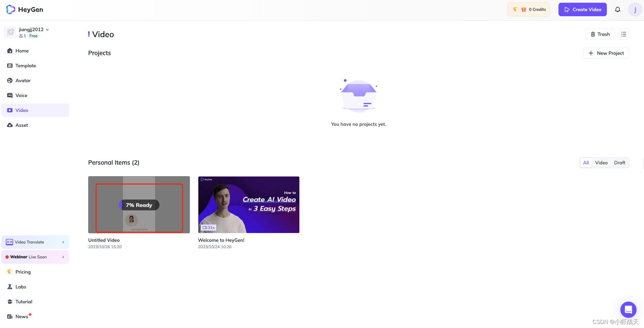The height and width of the screenshot is (328, 644).
Task: Open Asset section in sidebar
Action: pyautogui.click(x=35, y=125)
